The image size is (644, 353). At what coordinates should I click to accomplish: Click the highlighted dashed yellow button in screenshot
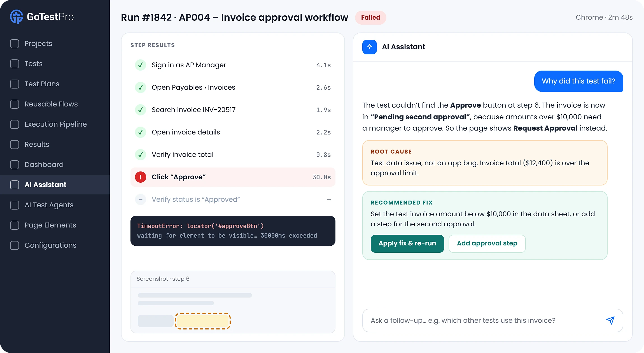(203, 321)
